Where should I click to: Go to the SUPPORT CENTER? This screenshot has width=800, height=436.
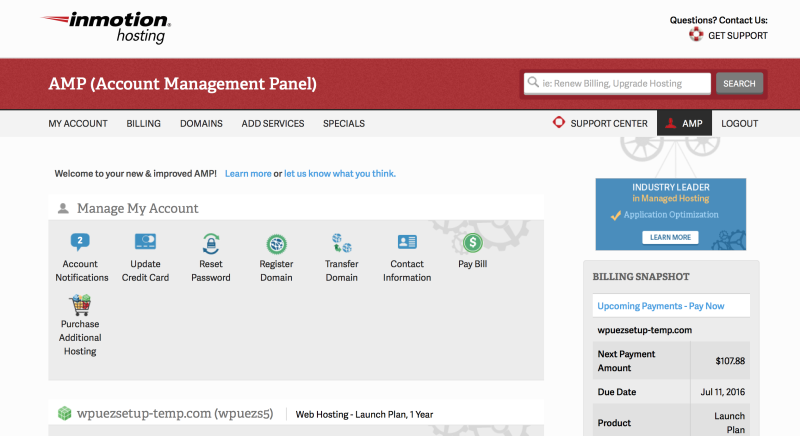600,123
